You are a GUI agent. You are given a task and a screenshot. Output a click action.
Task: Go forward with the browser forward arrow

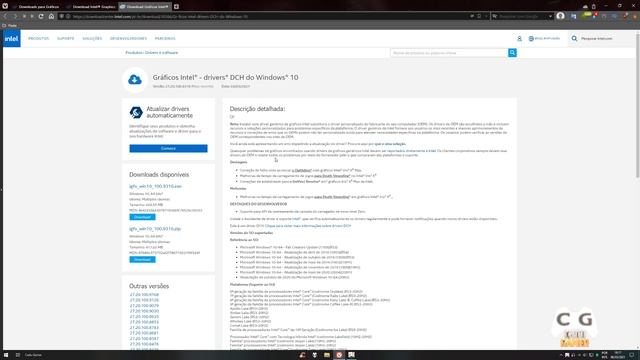point(15,16)
